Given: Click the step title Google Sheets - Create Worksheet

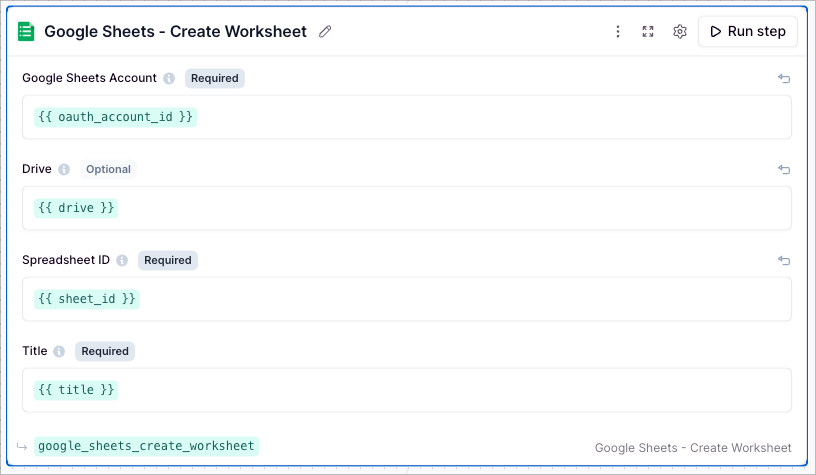Looking at the screenshot, I should click(x=175, y=32).
